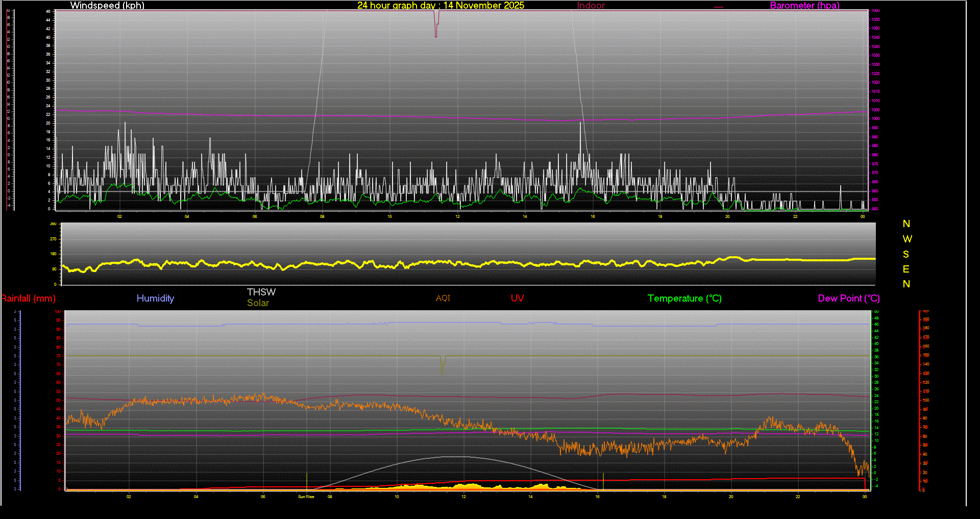Click the yellow wind direction trace
This screenshot has height=519, width=980.
click(459, 263)
